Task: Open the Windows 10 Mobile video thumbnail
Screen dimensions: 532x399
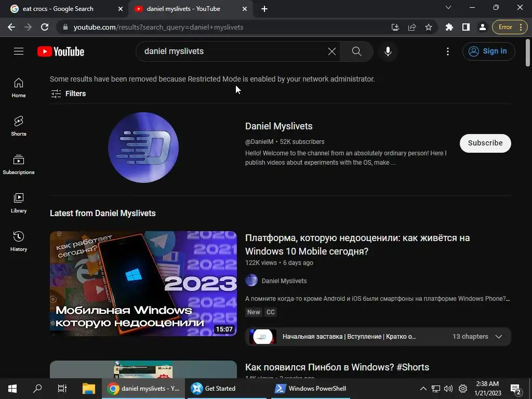Action: click(x=143, y=284)
